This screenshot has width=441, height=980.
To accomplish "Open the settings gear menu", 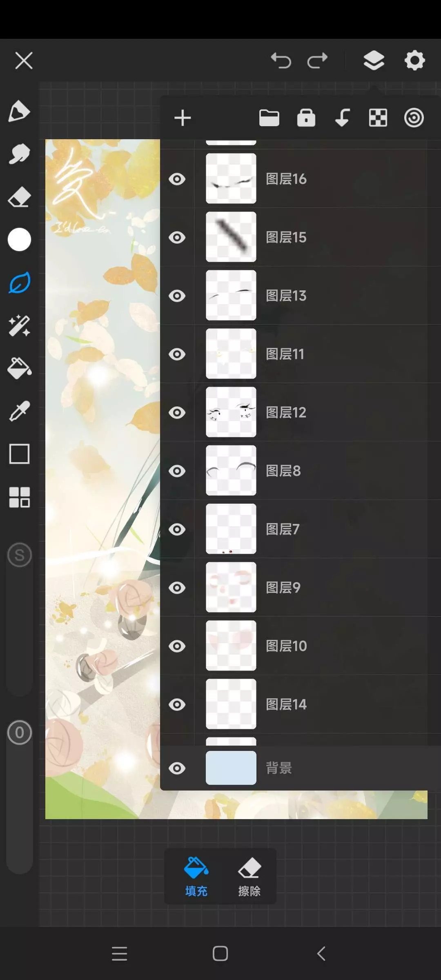I will click(x=414, y=61).
